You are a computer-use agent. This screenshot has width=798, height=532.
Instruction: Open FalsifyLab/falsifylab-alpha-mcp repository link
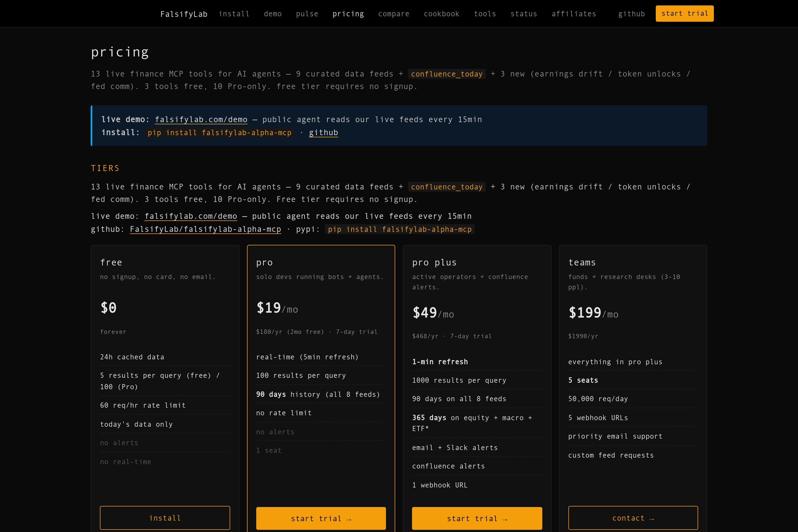coord(205,229)
